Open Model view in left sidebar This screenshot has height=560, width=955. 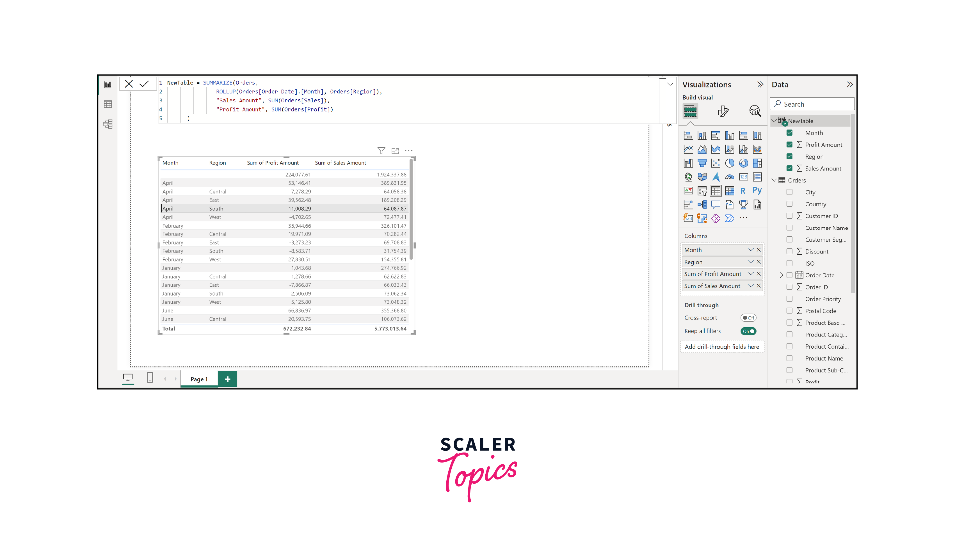(x=108, y=124)
